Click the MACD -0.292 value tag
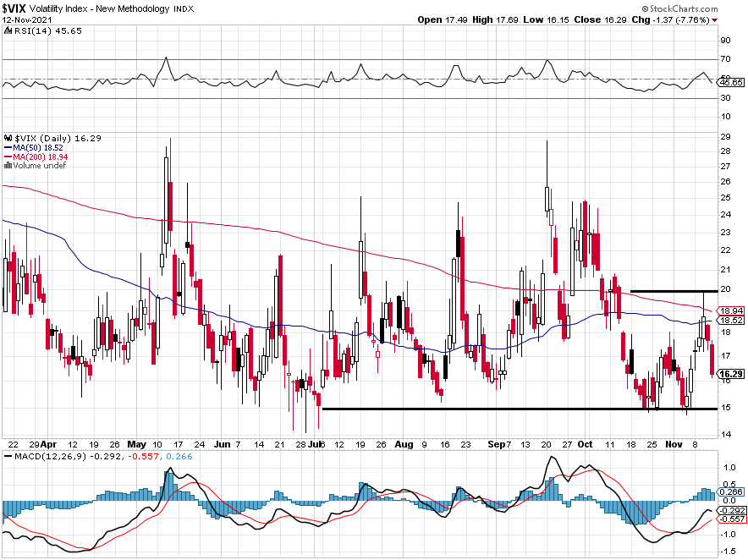This screenshot has width=748, height=560. click(732, 510)
